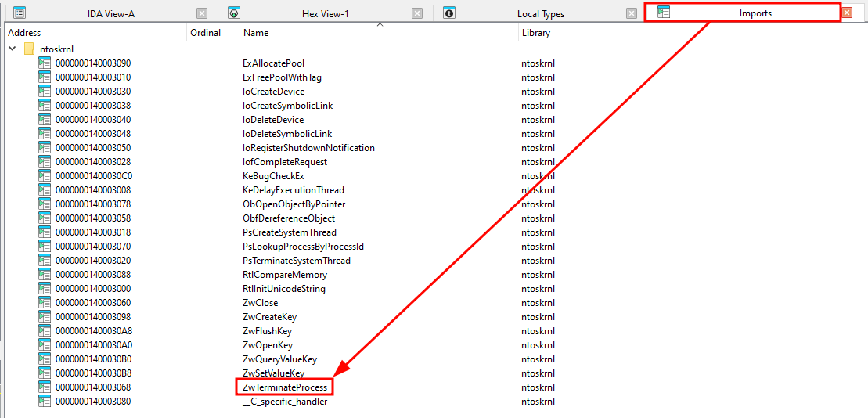
Task: Click import icon for address 00000001400030A8
Action: click(45, 331)
